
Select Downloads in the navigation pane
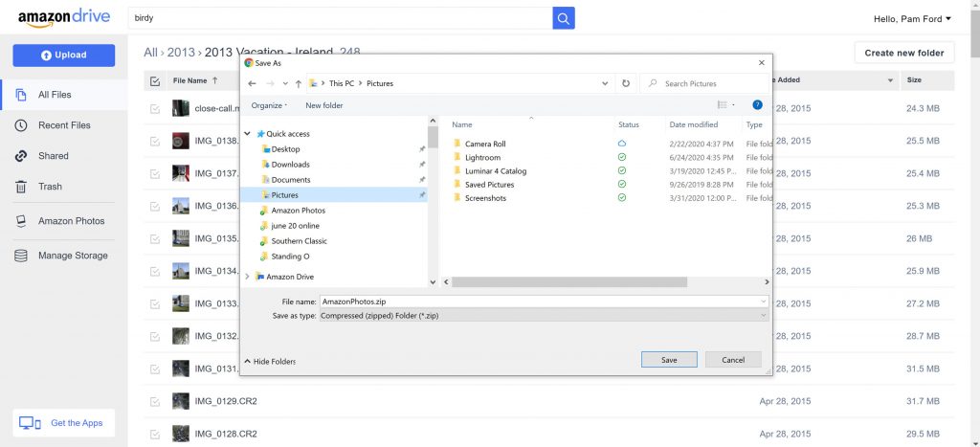coord(290,165)
